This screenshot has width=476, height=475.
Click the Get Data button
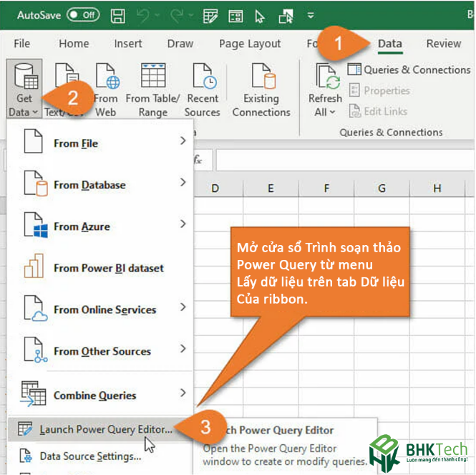click(x=24, y=89)
